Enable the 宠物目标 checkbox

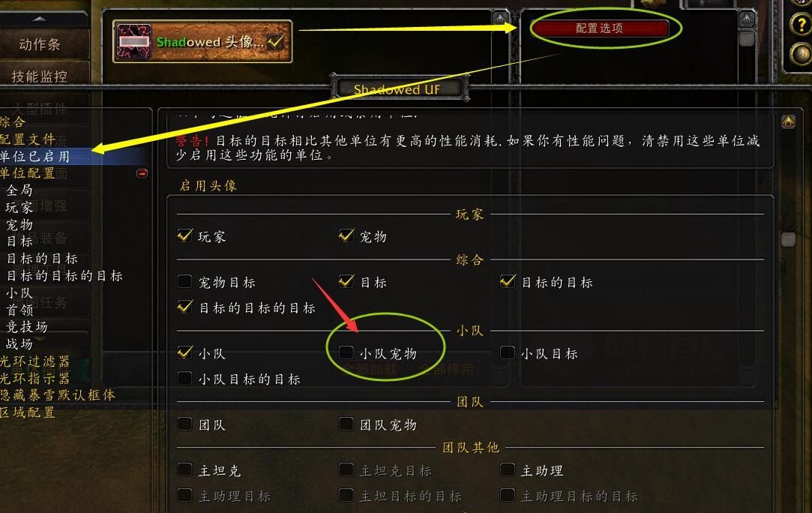pos(185,281)
